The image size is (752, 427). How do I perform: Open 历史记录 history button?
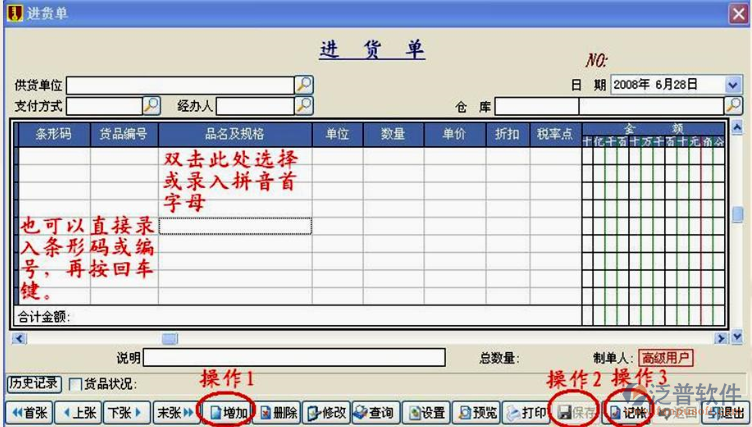pos(34,383)
